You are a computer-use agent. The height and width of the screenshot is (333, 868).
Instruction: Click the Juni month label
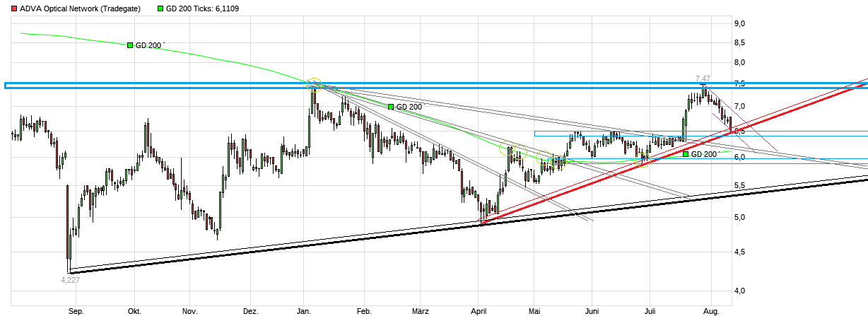(592, 312)
